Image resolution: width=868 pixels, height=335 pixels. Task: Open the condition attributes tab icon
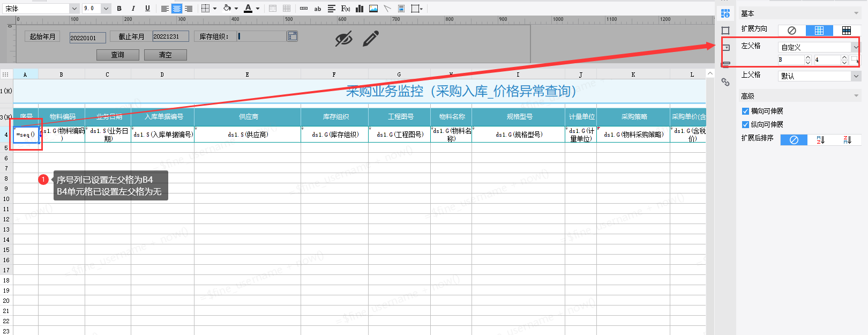pos(725,65)
